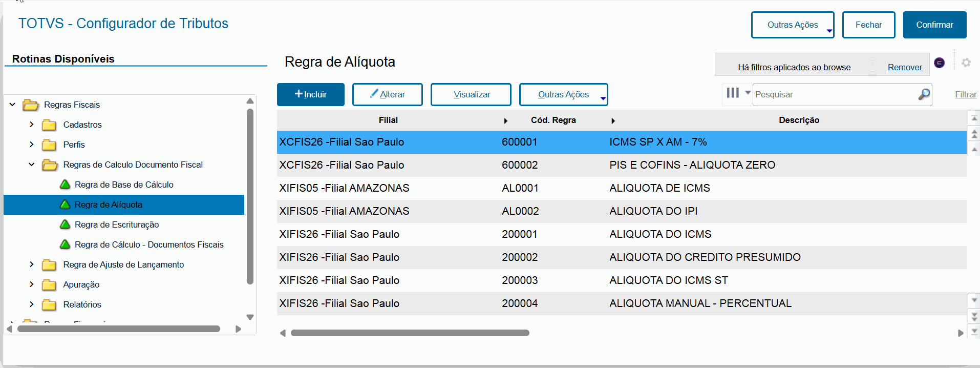Image resolution: width=980 pixels, height=368 pixels.
Task: Jump to first record with top arrow
Action: click(x=974, y=118)
